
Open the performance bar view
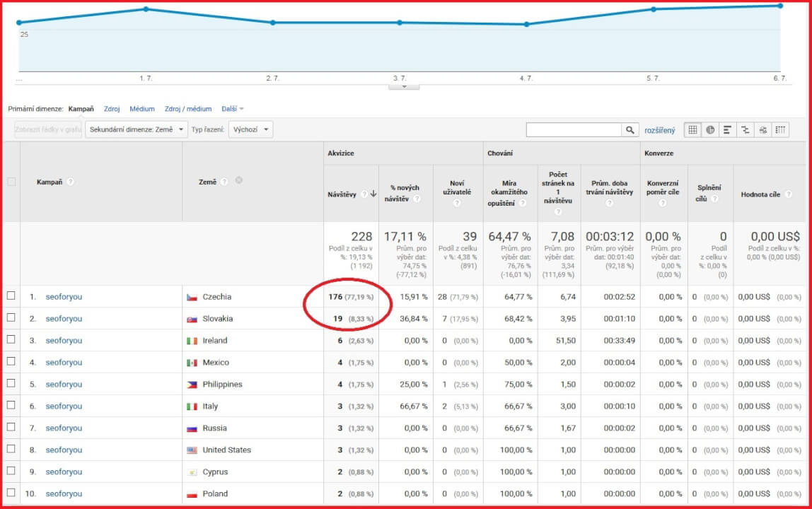727,129
